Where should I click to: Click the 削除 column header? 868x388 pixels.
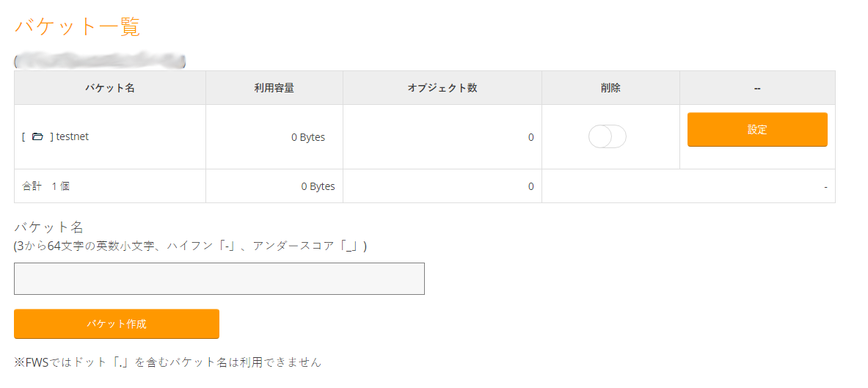pos(610,88)
